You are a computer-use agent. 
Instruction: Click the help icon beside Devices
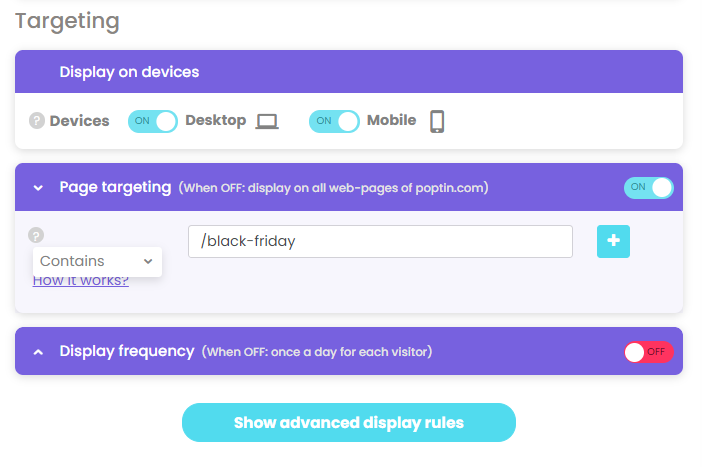coord(37,121)
